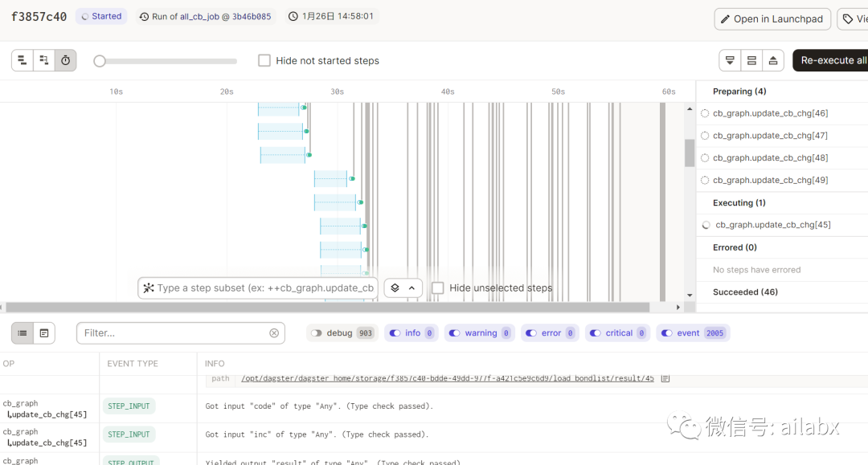
Task: Click the log row about input "inc"
Action: [434, 438]
